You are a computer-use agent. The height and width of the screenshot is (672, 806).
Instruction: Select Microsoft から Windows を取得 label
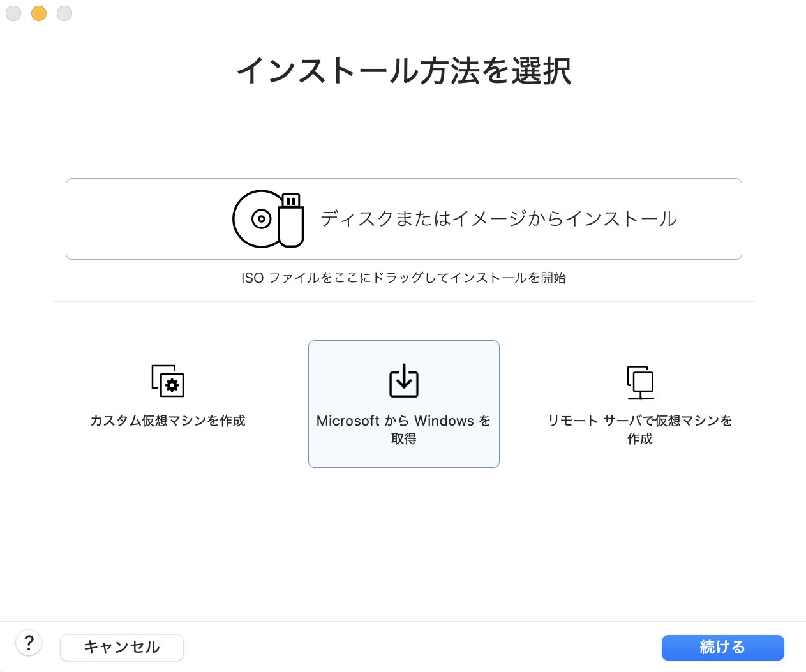(x=404, y=429)
